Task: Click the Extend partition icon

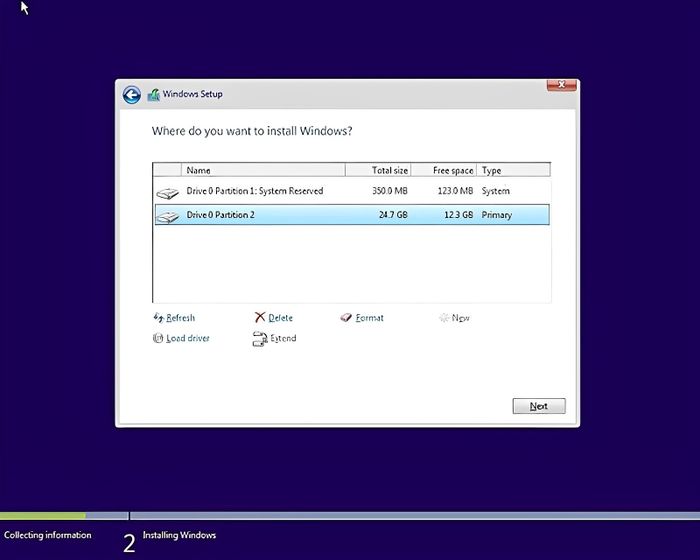Action: (260, 339)
